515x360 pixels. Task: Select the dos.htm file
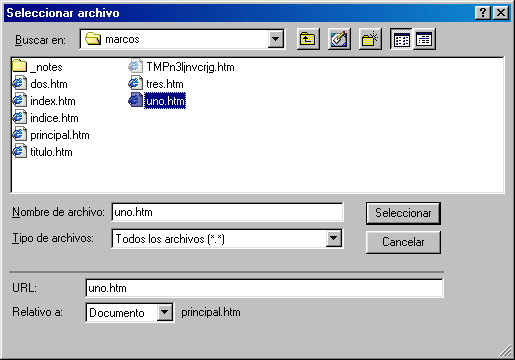click(40, 84)
